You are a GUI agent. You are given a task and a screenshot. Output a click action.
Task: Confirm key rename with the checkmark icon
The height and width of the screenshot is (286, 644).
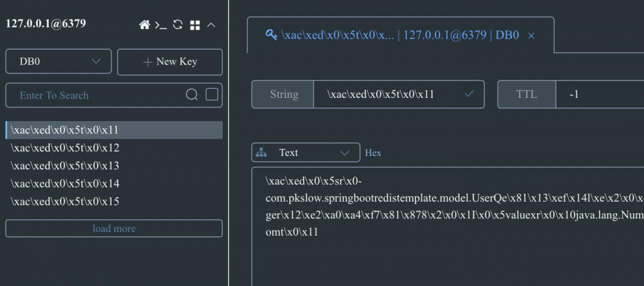469,94
